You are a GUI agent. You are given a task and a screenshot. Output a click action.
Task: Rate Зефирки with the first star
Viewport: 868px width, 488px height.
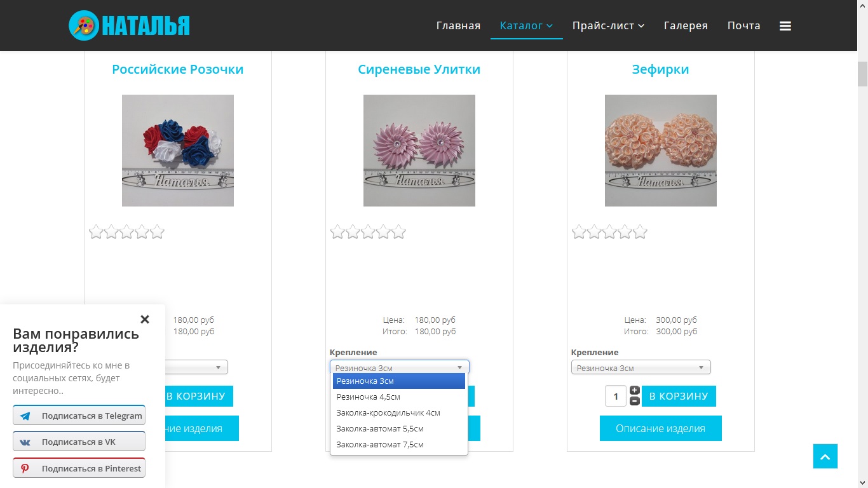coord(579,232)
